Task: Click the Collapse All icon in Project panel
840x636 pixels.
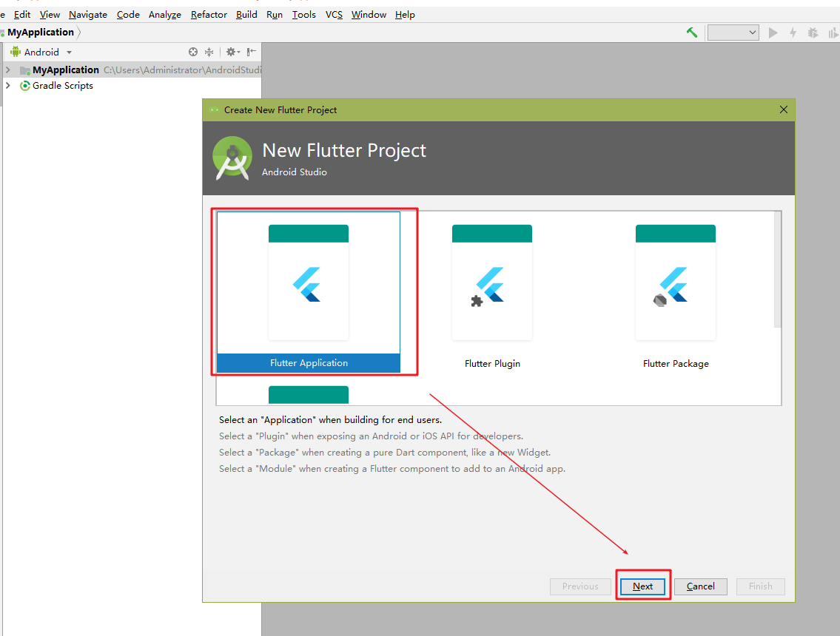Action: point(209,52)
